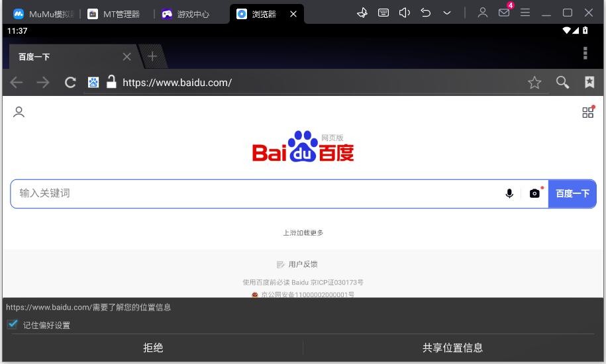Click the 11:37 status bar clock

(x=17, y=31)
